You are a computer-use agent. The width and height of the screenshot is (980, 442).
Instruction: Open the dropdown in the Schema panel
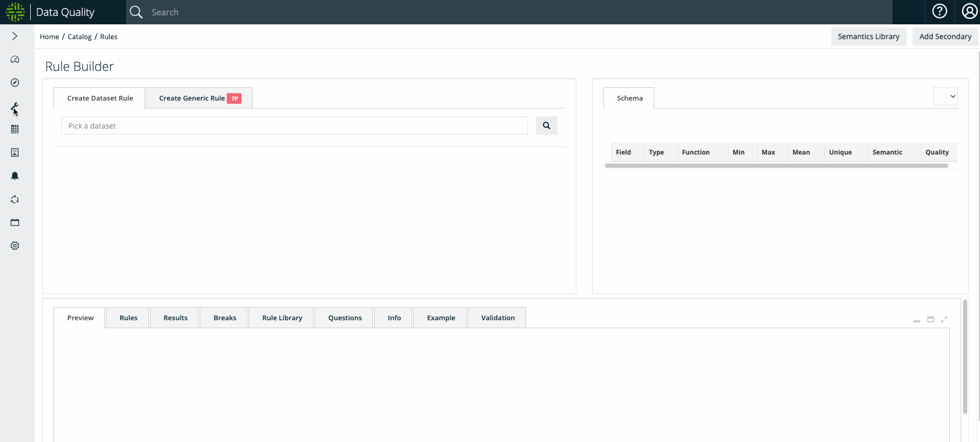pyautogui.click(x=945, y=96)
